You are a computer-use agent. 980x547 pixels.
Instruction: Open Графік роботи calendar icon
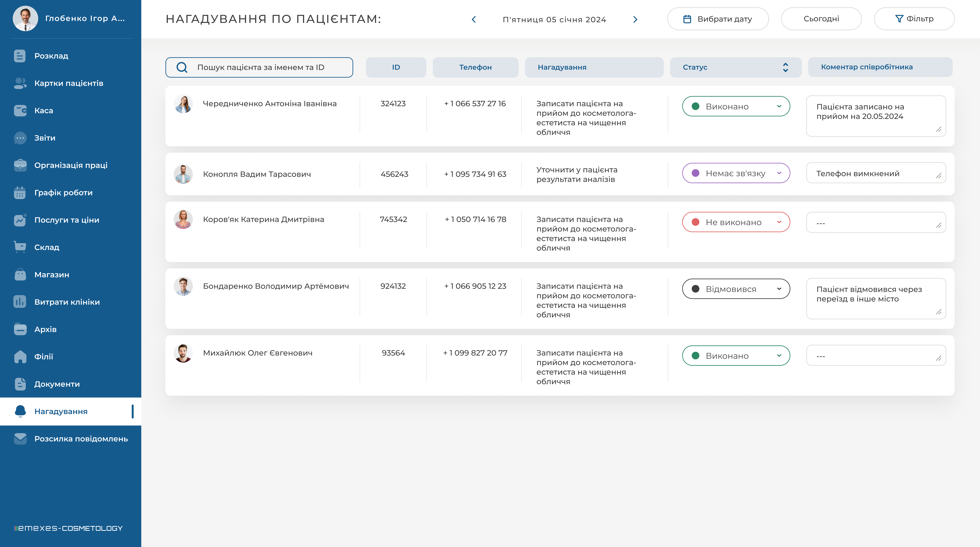point(20,193)
